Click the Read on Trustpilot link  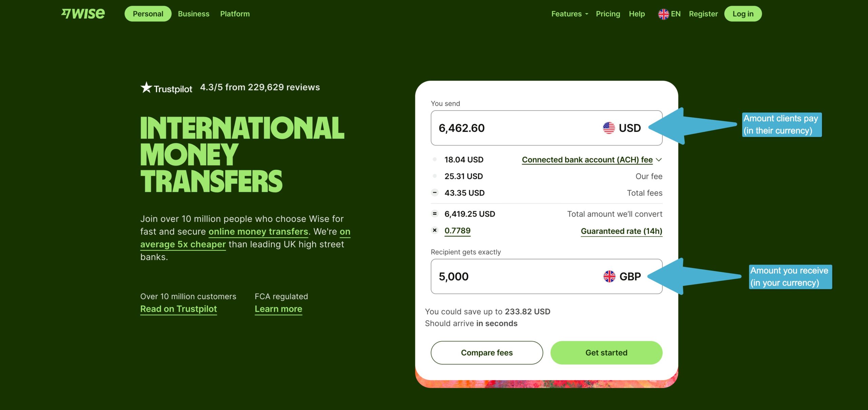point(178,309)
